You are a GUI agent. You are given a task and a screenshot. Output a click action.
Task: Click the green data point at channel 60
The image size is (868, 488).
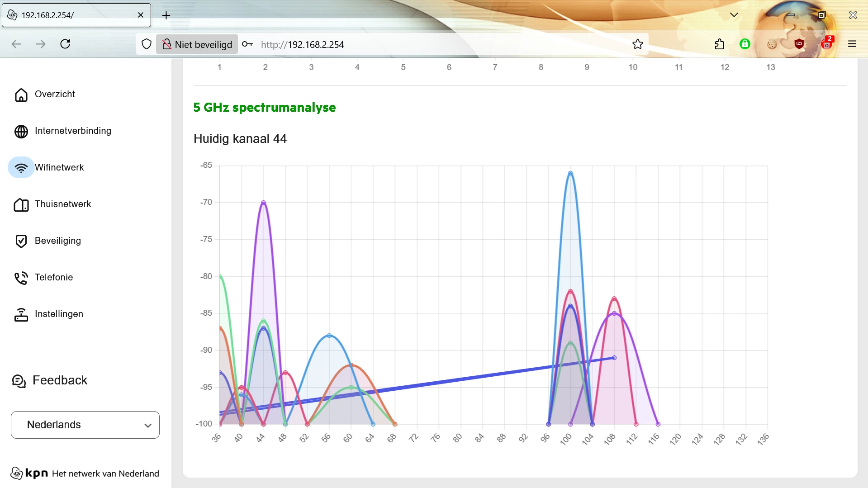pos(351,388)
